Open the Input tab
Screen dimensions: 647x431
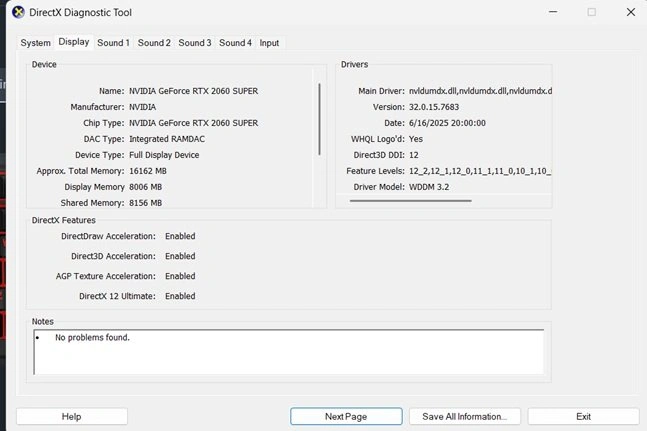(x=269, y=43)
